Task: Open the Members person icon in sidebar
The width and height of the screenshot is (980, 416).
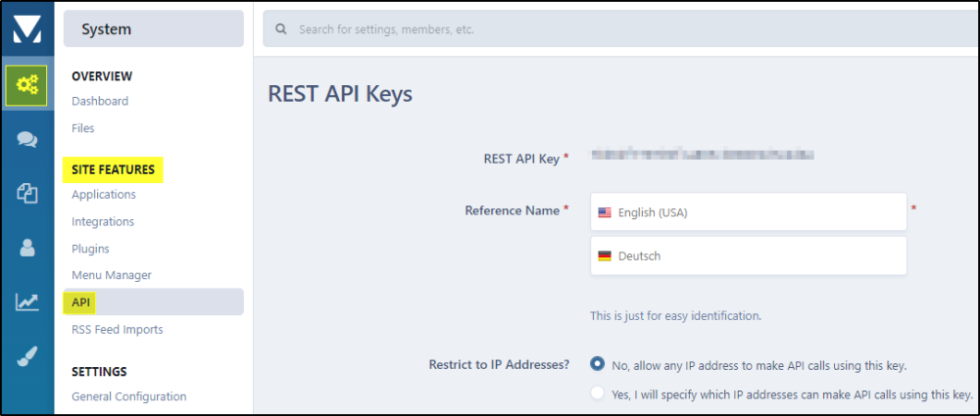Action: [x=26, y=248]
